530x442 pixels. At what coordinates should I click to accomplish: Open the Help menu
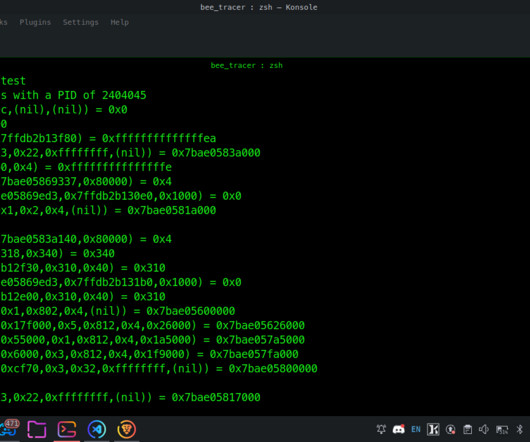point(120,22)
